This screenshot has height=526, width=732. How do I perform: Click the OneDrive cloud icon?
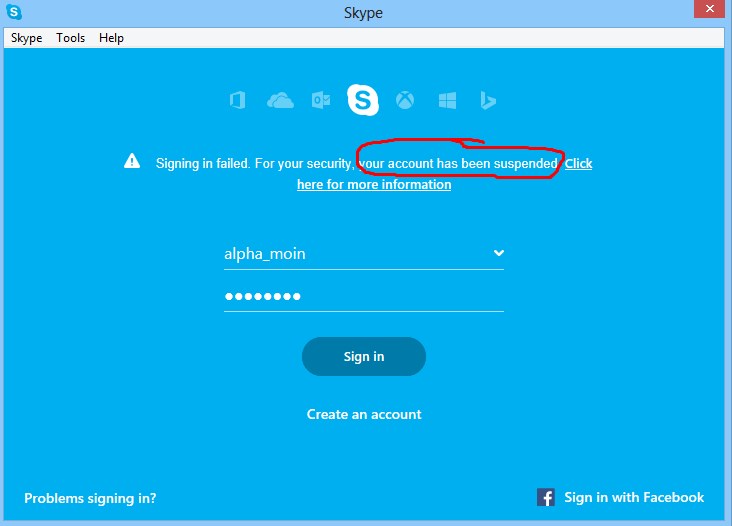pyautogui.click(x=280, y=100)
